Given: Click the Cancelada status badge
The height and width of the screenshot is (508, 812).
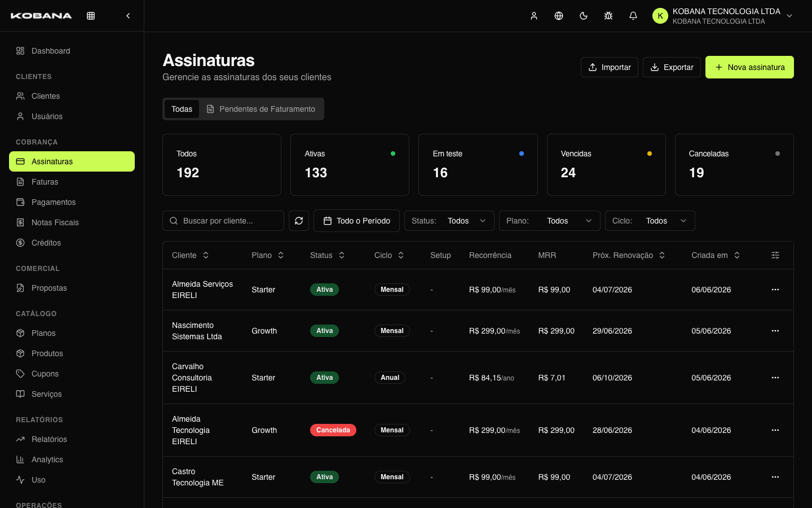Looking at the screenshot, I should click(x=333, y=430).
